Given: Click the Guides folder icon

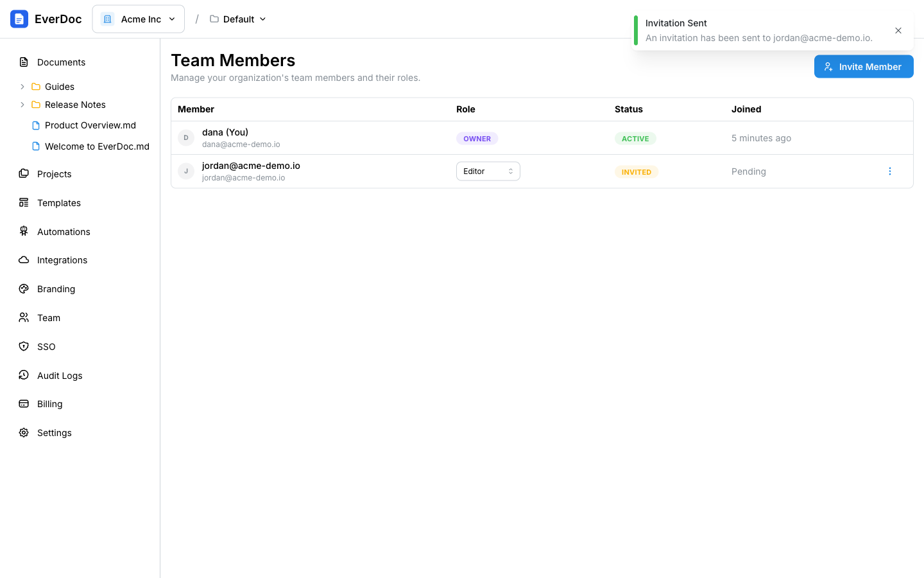Looking at the screenshot, I should click(36, 87).
